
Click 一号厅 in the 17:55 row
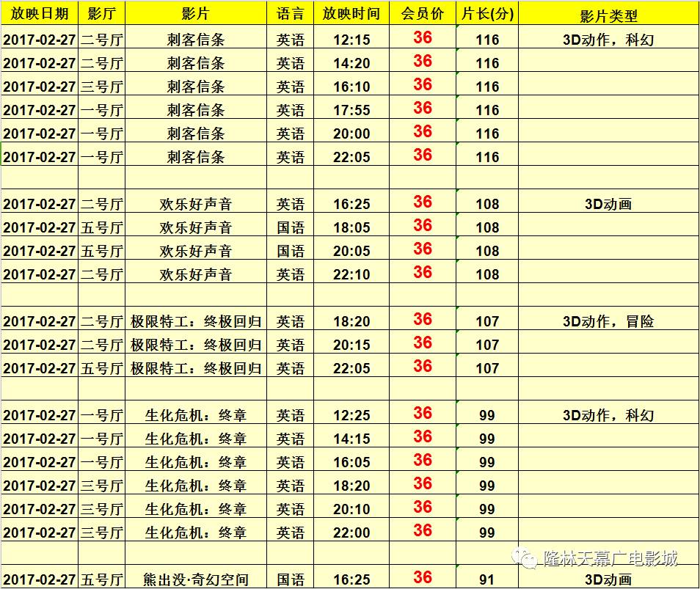(102, 108)
